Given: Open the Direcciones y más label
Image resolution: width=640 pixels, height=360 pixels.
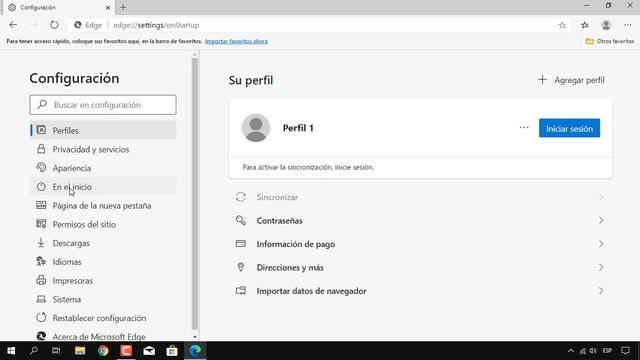Looking at the screenshot, I should [290, 268].
